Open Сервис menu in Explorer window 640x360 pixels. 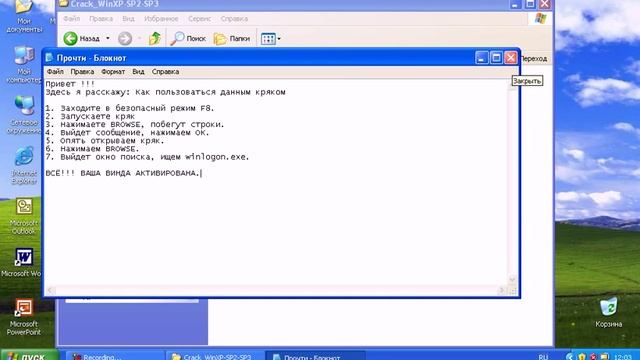199,19
